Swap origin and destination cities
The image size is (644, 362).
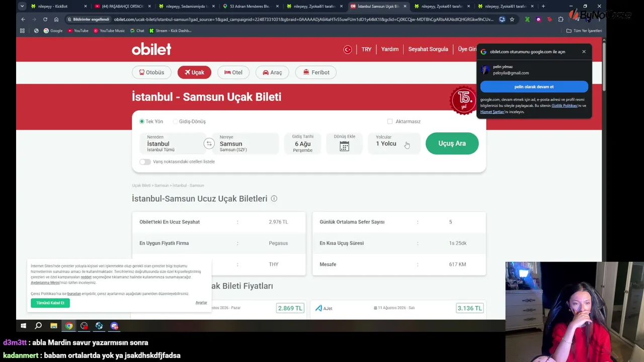click(x=209, y=144)
